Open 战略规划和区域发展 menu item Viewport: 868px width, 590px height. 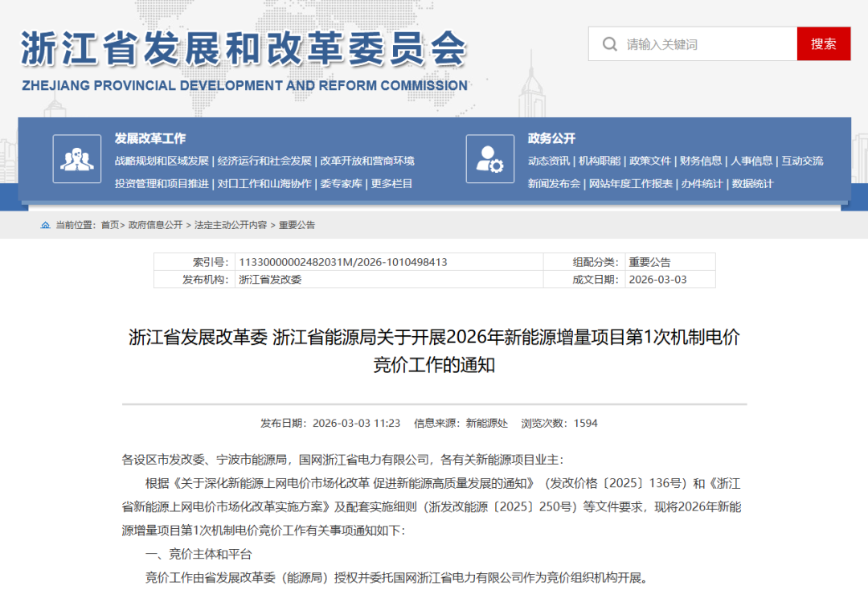(162, 161)
